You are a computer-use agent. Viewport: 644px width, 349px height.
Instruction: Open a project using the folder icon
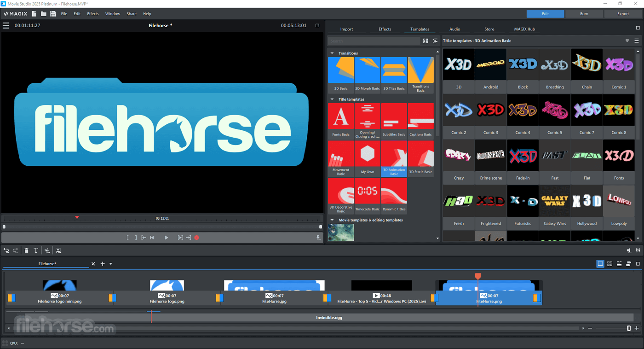[x=43, y=14]
